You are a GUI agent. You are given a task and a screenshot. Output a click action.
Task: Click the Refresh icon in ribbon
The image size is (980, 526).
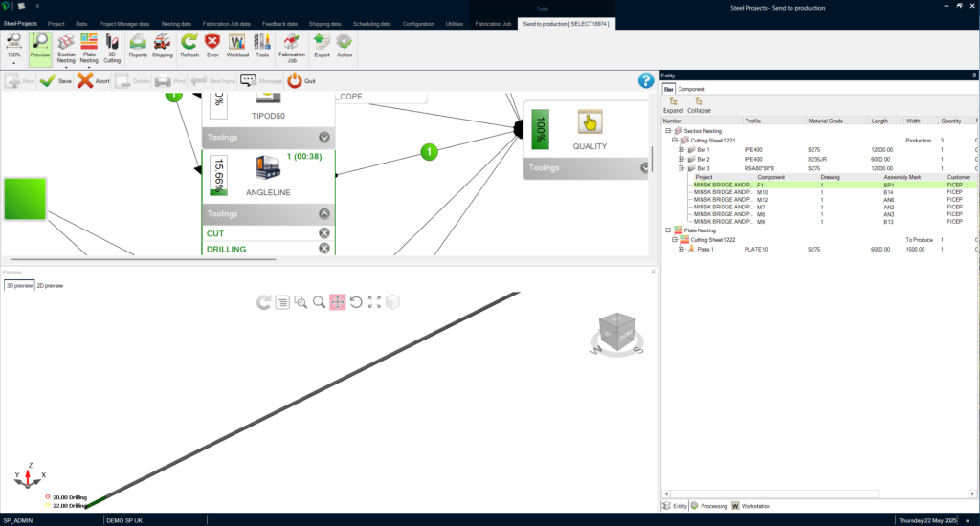click(189, 45)
